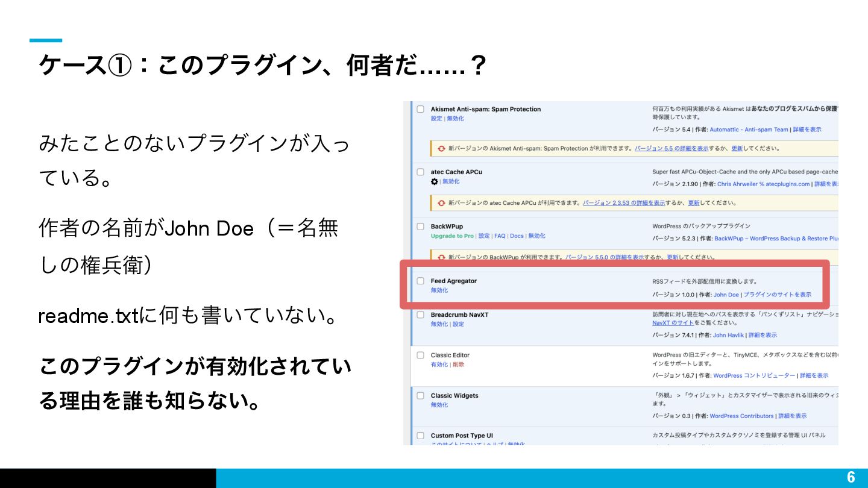The width and height of the screenshot is (868, 488).
Task: Click WordPress のバックアッププラグイン description
Action: (701, 226)
